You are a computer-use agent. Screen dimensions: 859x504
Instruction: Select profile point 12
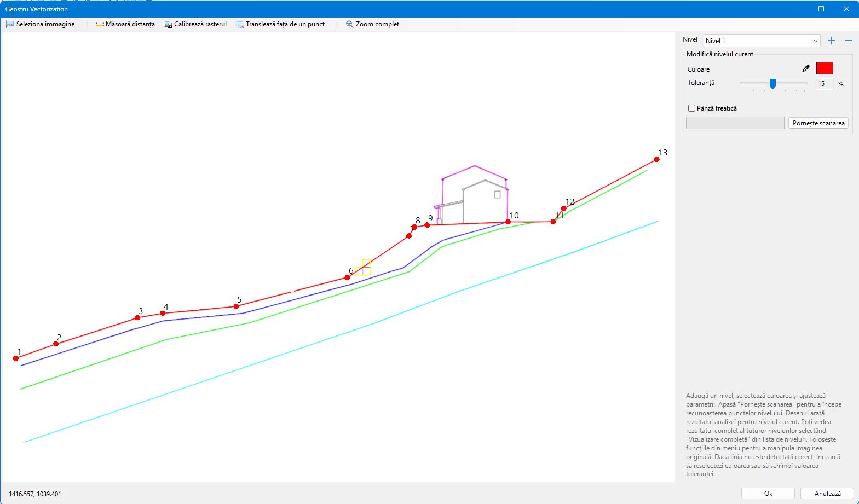(563, 208)
